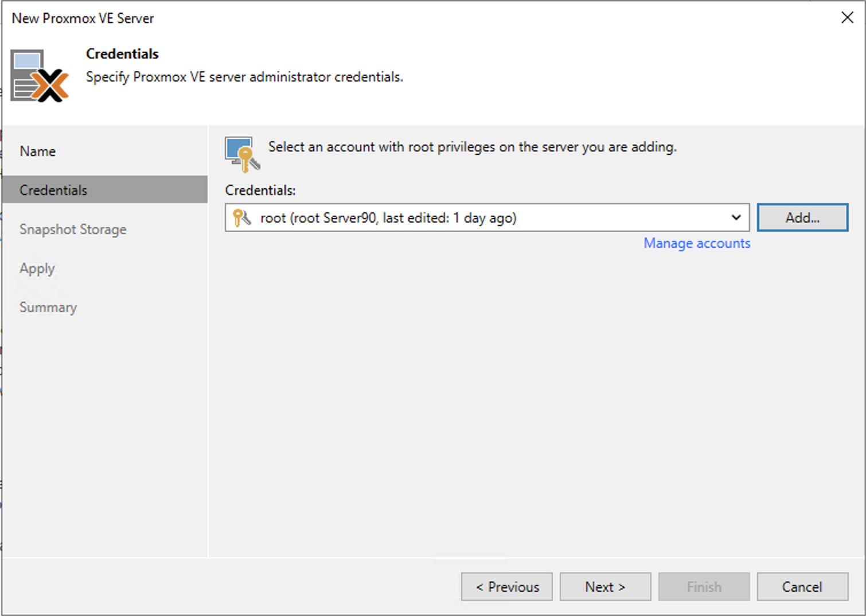Go back with the Previous button
The image size is (866, 616).
pyautogui.click(x=507, y=587)
